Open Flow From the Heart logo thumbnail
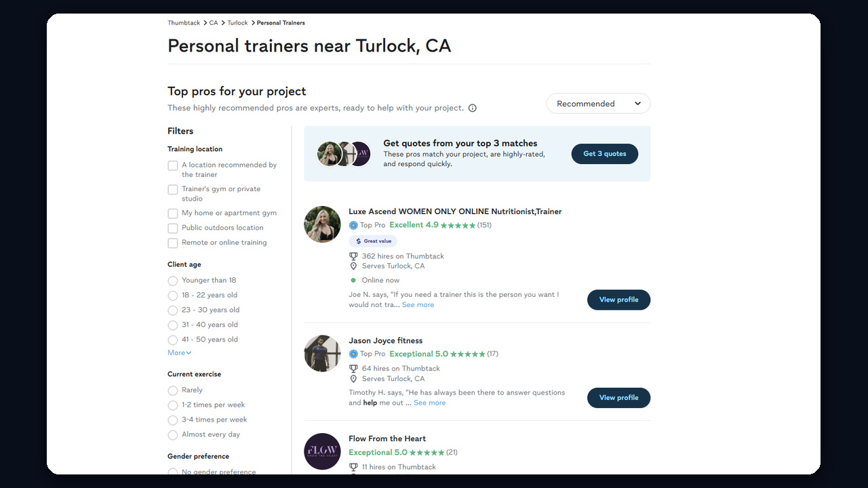868x488 pixels. [x=322, y=451]
